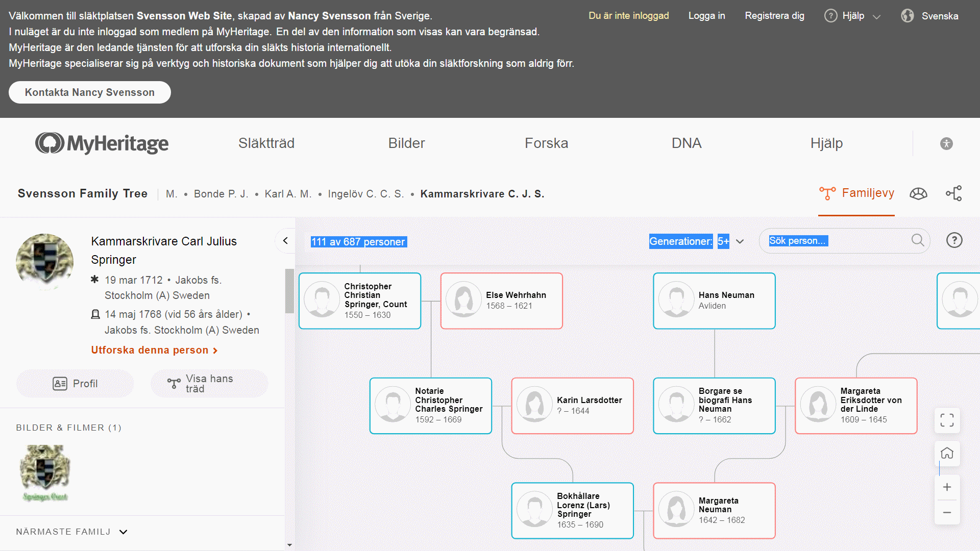Open Släktträd menu
Screen dimensions: 980x551
click(266, 143)
